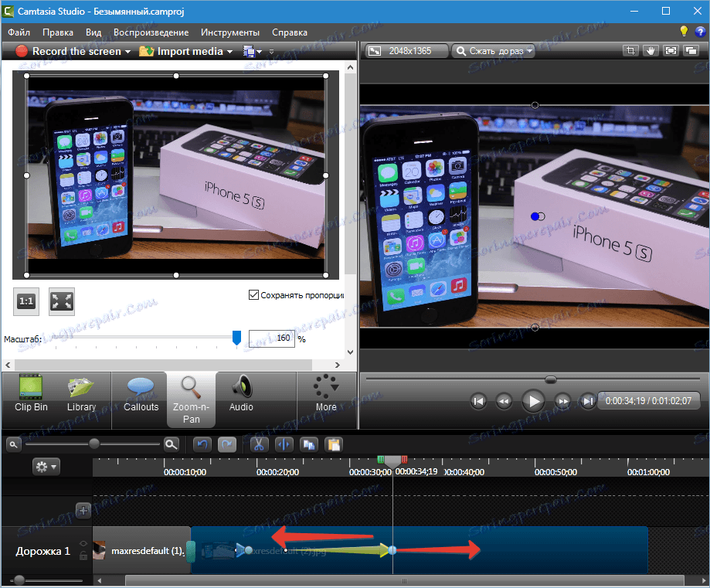Image resolution: width=710 pixels, height=588 pixels.
Task: Click the zoom keyframe at playhead
Action: (392, 550)
